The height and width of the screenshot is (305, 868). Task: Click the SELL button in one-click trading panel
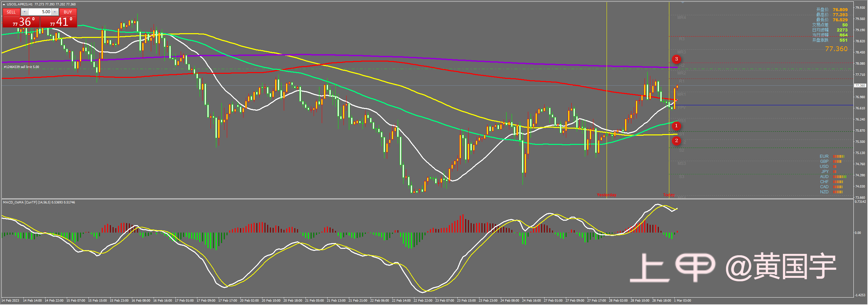click(x=11, y=12)
